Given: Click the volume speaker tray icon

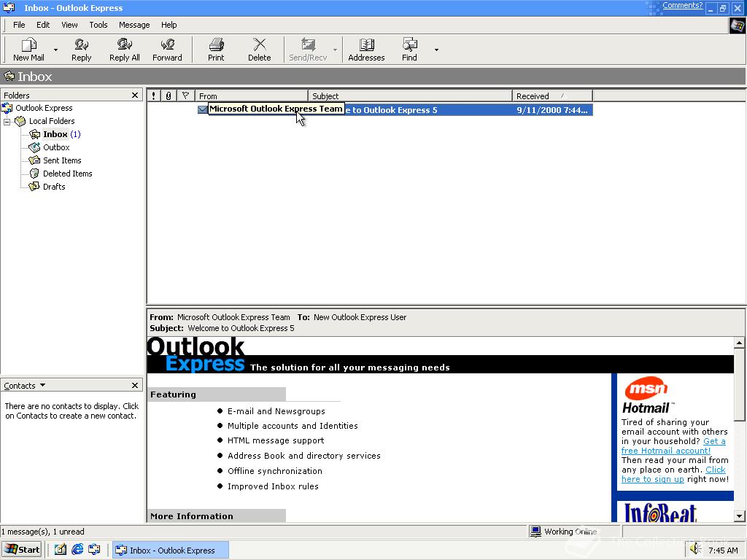Looking at the screenshot, I should click(695, 549).
